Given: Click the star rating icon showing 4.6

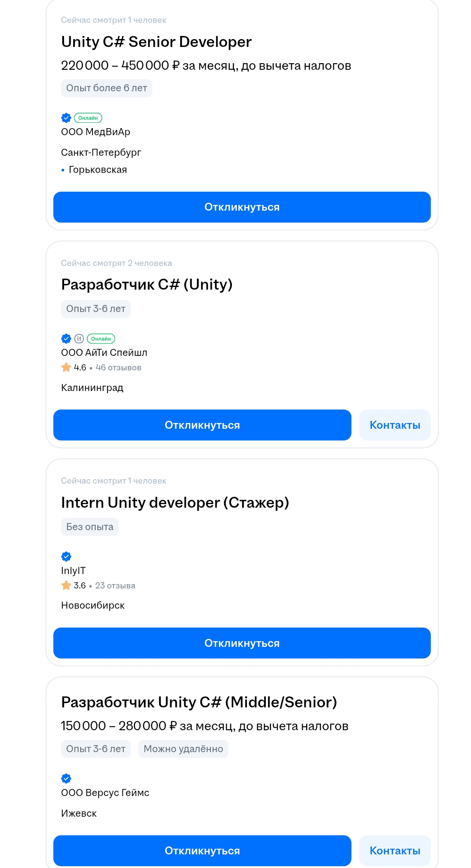Looking at the screenshot, I should pyautogui.click(x=66, y=367).
